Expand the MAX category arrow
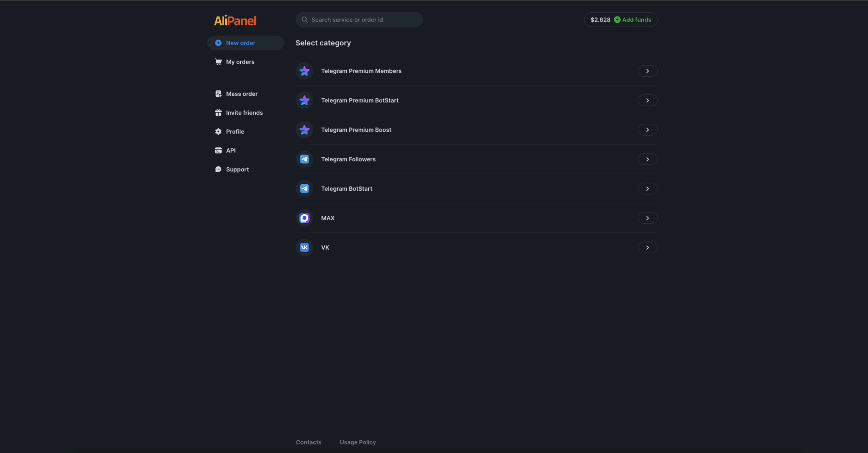The image size is (868, 453). click(647, 218)
